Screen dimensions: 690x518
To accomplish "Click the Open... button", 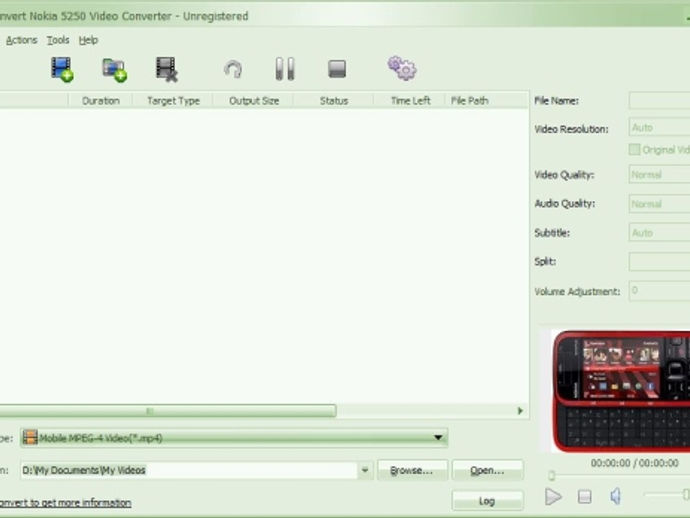I will click(x=488, y=470).
